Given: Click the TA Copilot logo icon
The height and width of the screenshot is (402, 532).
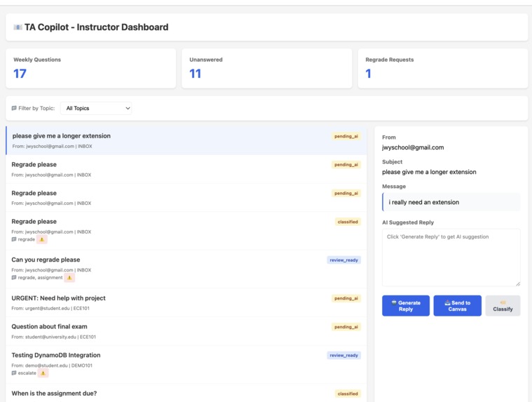Looking at the screenshot, I should pos(18,27).
